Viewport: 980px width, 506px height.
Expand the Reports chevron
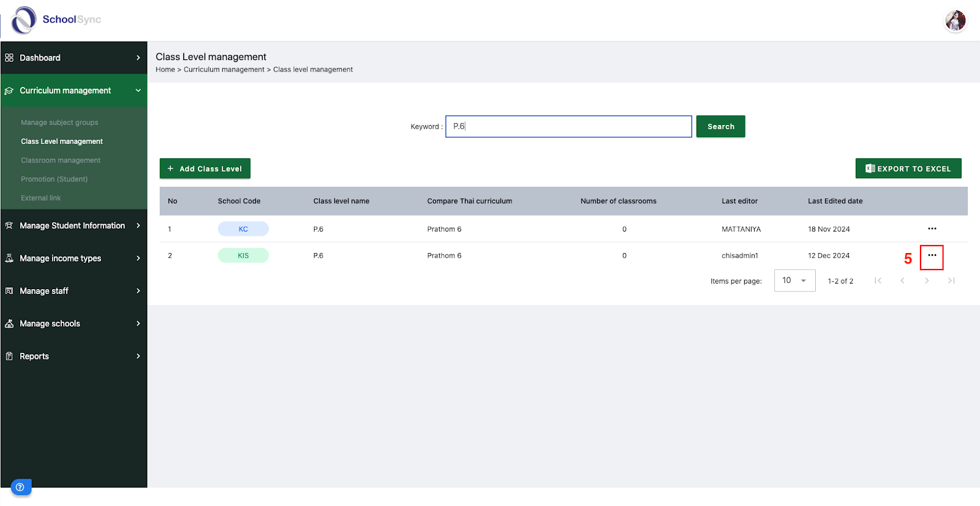pyautogui.click(x=138, y=356)
